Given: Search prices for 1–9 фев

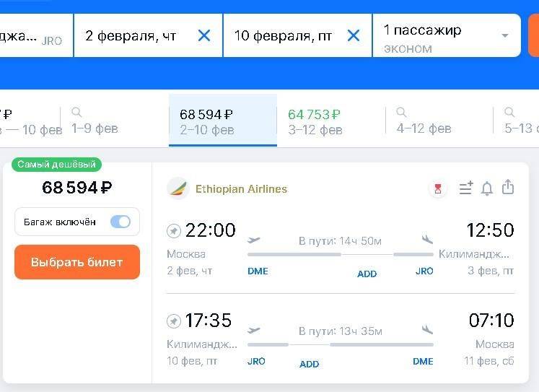Looking at the screenshot, I should tap(95, 121).
